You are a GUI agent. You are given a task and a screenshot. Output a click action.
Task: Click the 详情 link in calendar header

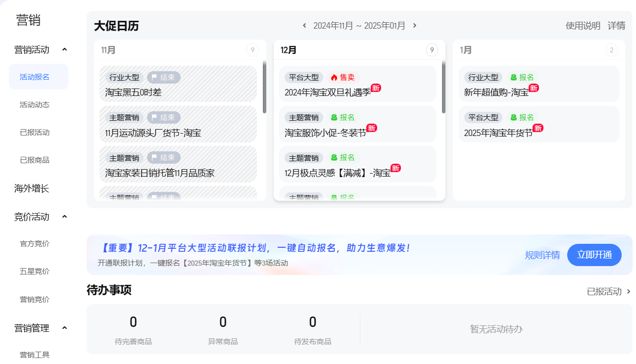tap(617, 26)
